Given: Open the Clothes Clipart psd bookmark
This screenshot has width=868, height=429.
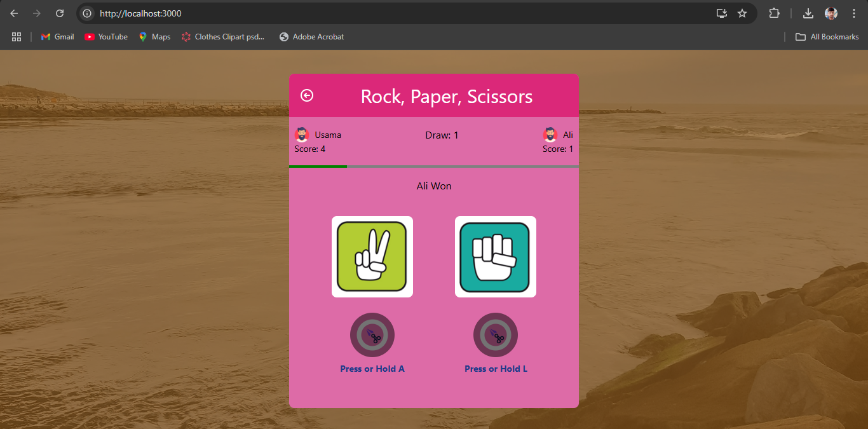Looking at the screenshot, I should (222, 37).
